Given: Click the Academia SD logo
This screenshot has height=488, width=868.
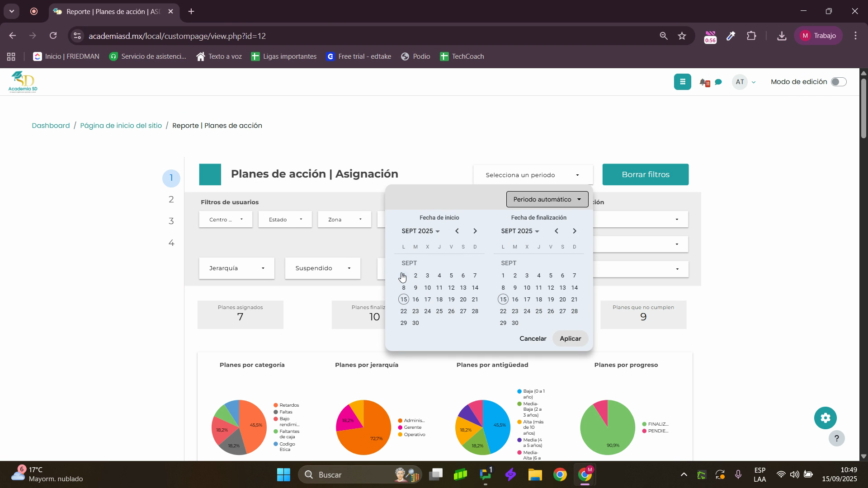Looking at the screenshot, I should point(23,82).
